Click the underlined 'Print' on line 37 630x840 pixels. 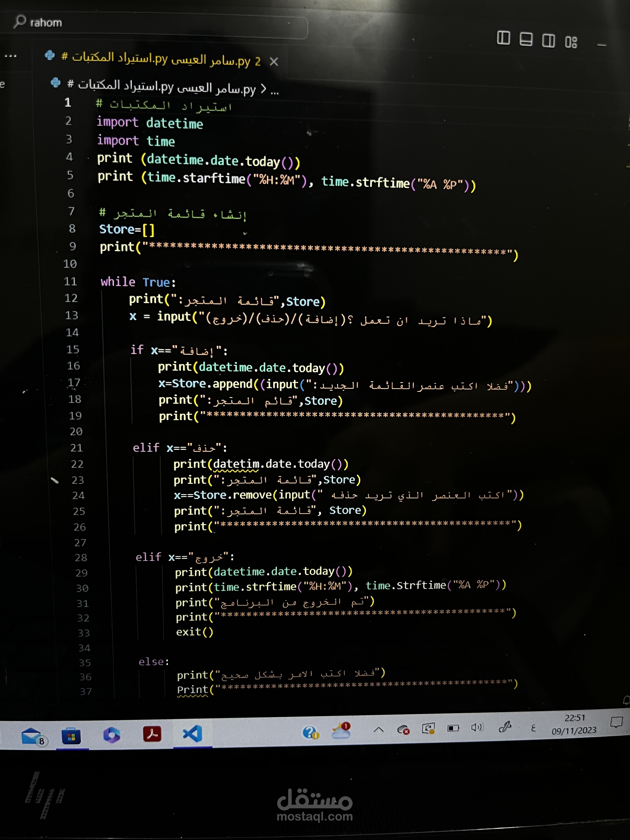click(x=192, y=690)
